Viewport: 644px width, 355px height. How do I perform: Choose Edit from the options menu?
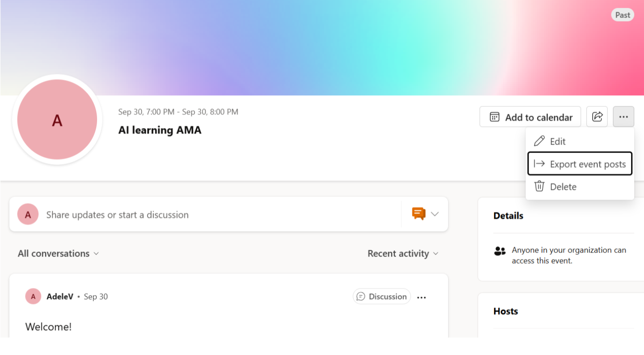click(x=557, y=141)
